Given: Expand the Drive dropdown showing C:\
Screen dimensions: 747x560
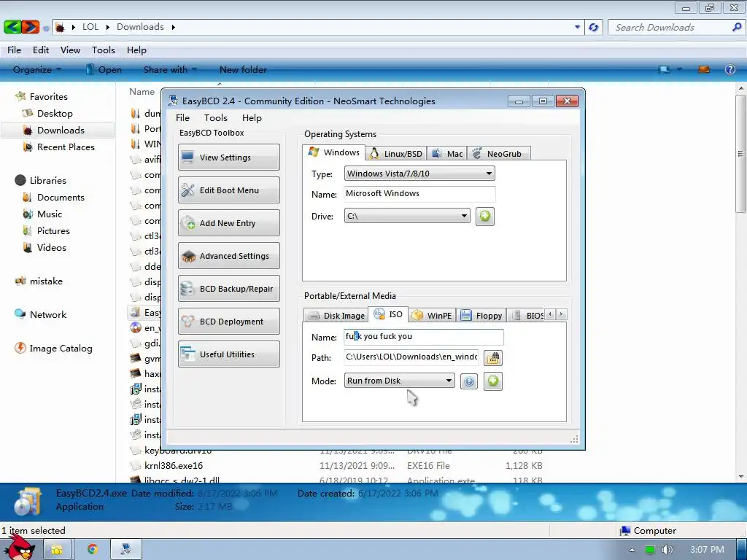Looking at the screenshot, I should click(407, 216).
